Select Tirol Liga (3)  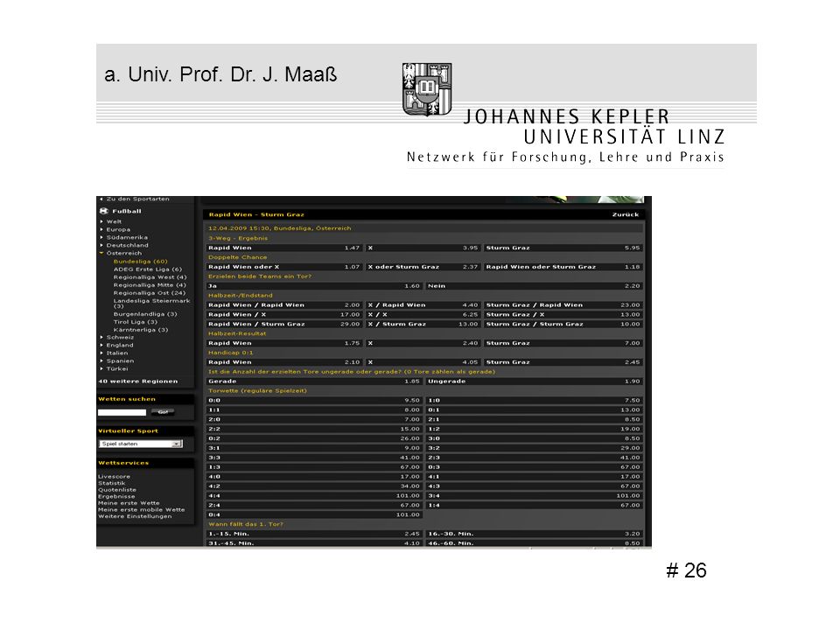pyautogui.click(x=136, y=322)
